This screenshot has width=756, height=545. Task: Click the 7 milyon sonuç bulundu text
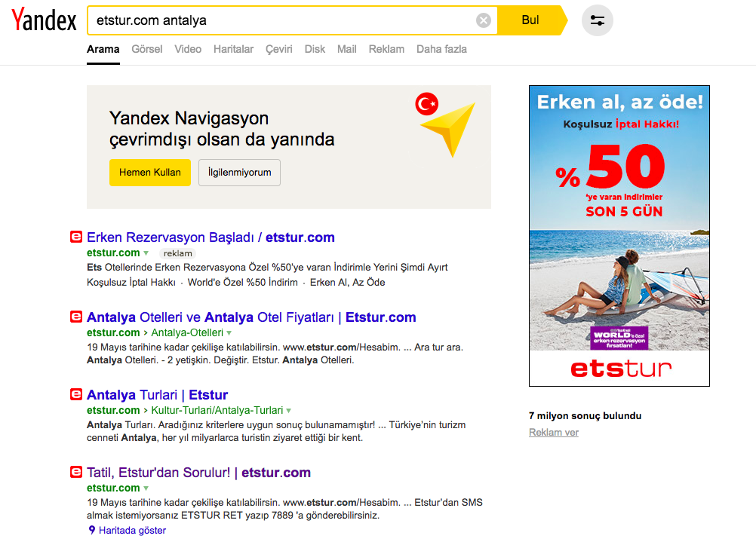pyautogui.click(x=585, y=416)
